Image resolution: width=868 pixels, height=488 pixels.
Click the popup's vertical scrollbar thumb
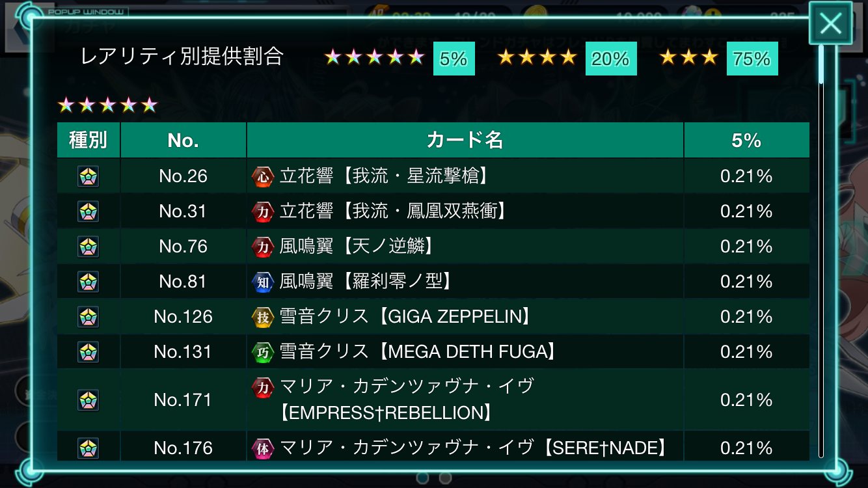[821, 64]
